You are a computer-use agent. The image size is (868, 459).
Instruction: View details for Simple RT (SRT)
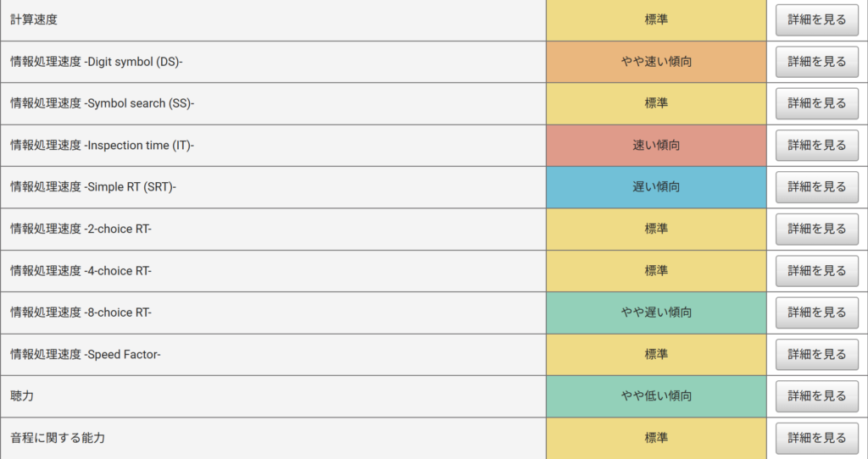pyautogui.click(x=816, y=187)
